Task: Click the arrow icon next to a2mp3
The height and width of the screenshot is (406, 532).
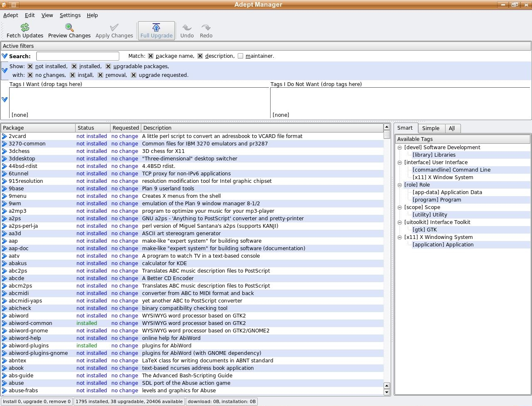Action: pos(5,211)
